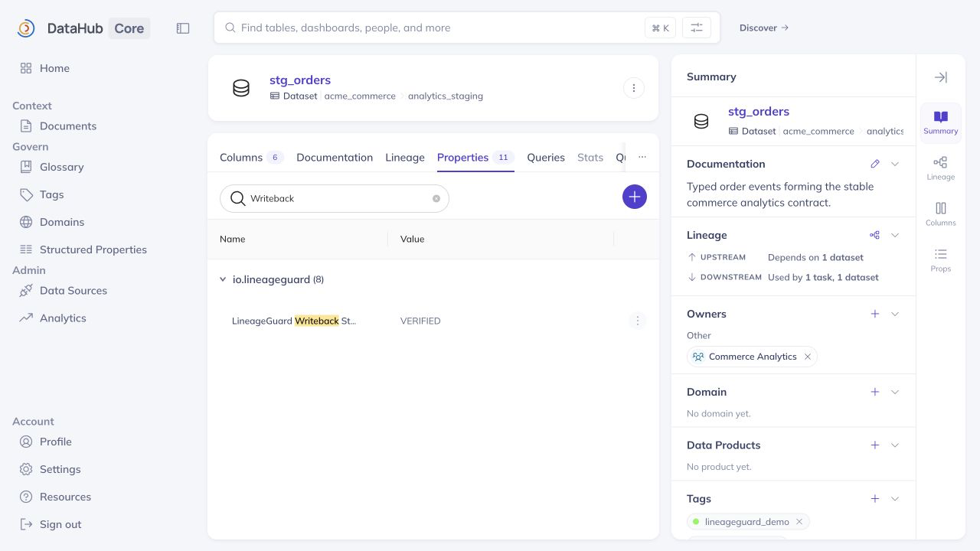Collapse the Domain section
Screen dimensions: 980x551
pyautogui.click(x=895, y=392)
